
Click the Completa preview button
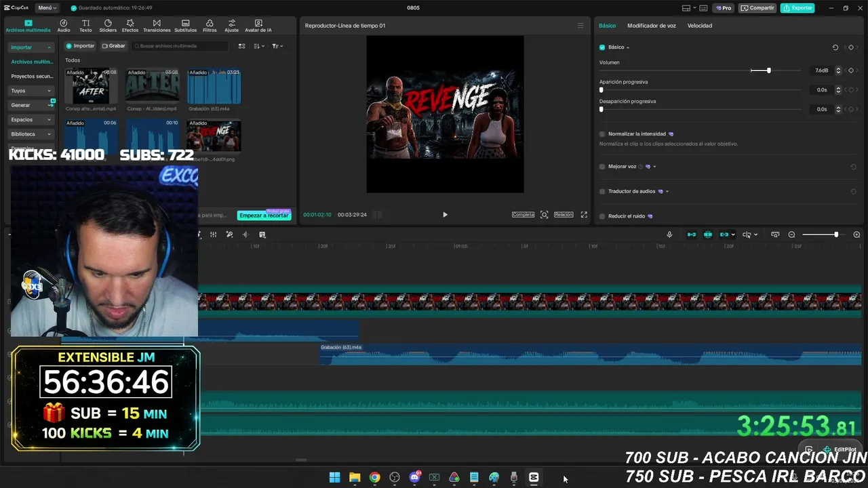coord(523,215)
